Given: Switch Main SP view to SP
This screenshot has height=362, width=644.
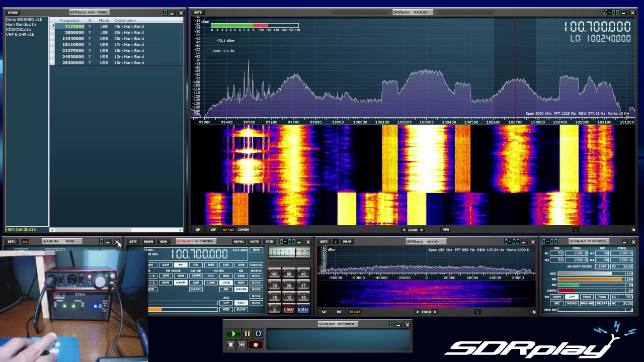Looking at the screenshot, I should (198, 230).
